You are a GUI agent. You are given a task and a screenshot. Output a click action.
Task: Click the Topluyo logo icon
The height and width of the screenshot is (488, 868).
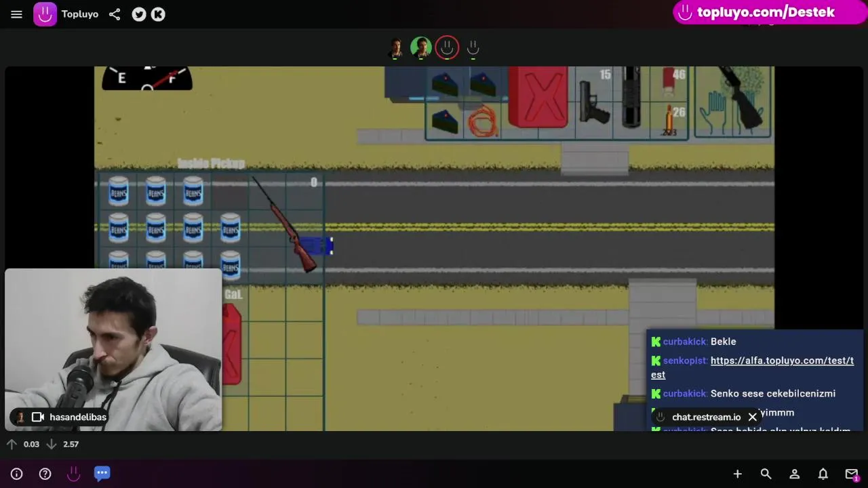pyautogui.click(x=45, y=14)
